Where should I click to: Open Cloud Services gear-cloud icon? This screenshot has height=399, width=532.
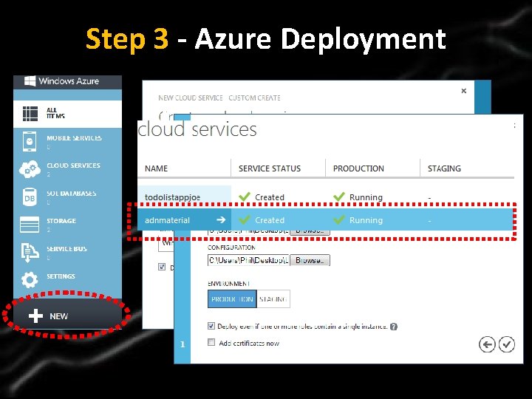pos(30,169)
